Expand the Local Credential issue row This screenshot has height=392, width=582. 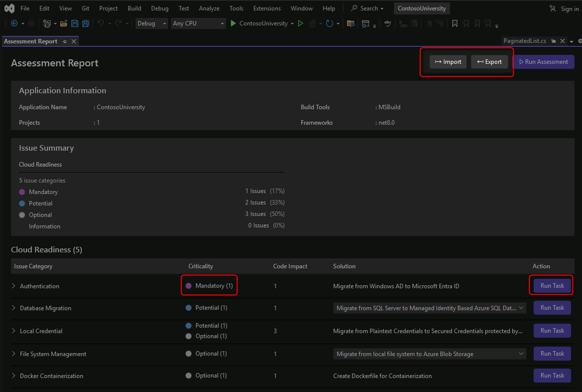point(13,331)
